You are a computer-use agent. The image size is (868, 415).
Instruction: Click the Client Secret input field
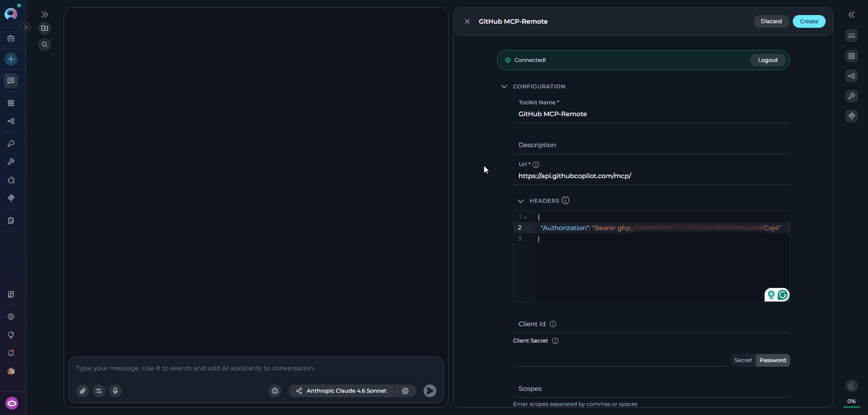coord(620,360)
